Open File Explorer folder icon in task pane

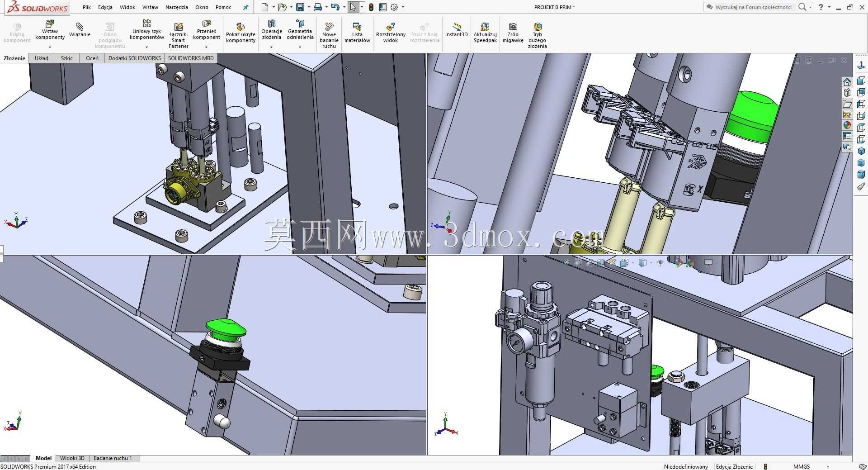click(847, 104)
